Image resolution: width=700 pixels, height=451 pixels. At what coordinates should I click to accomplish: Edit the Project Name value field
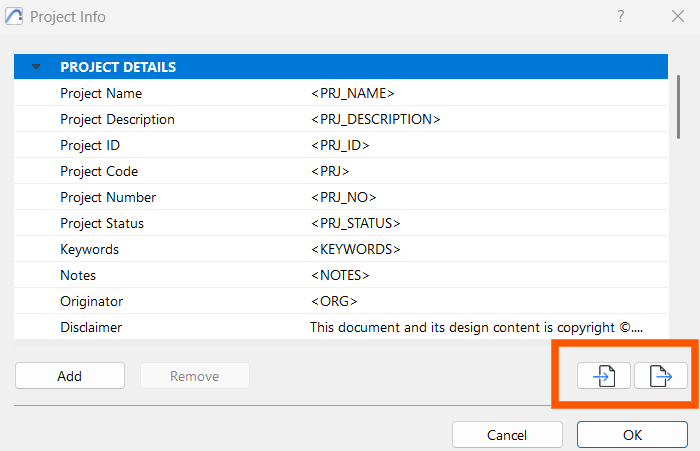click(x=488, y=93)
